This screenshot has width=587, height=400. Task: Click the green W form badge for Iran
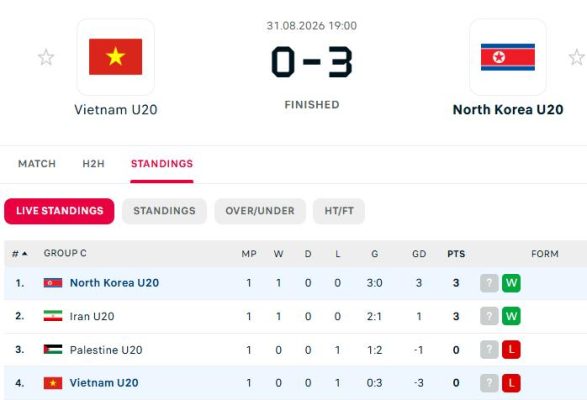point(511,316)
